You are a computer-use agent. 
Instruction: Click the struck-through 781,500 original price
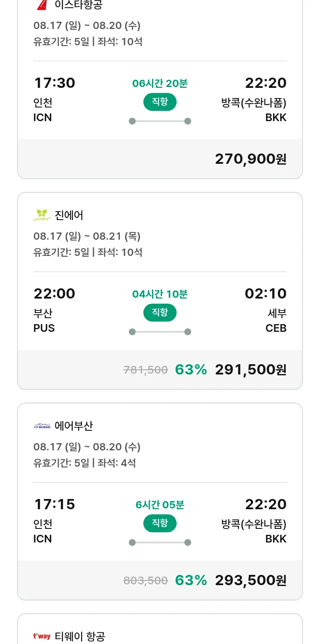145,370
